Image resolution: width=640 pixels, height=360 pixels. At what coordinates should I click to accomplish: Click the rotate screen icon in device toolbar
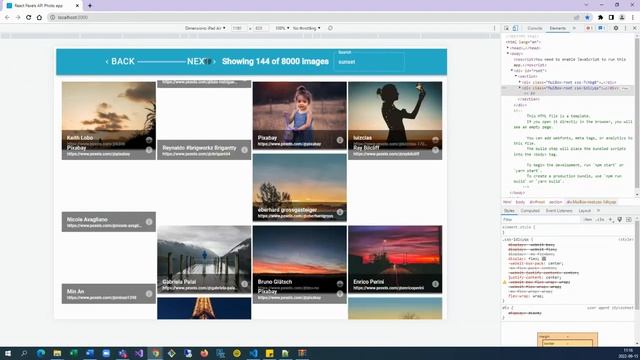point(330,28)
